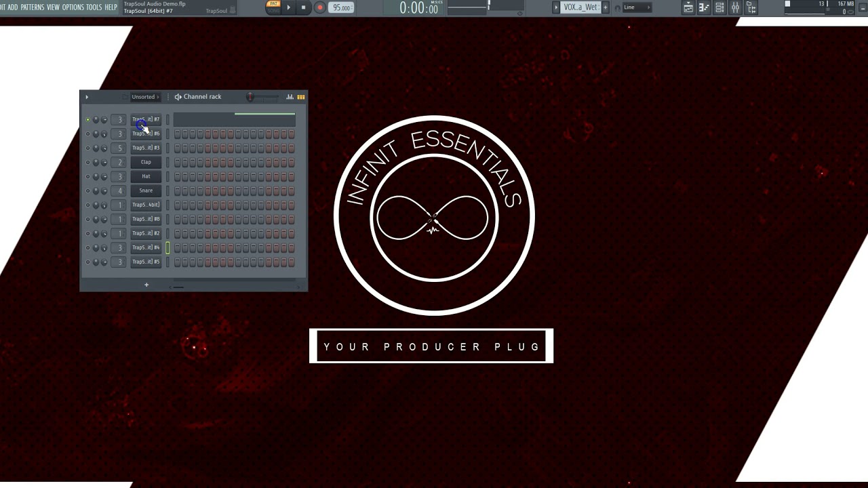Viewport: 868px width, 488px height.
Task: Toggle mute LED for TrapS..it] #6 channel
Action: pos(87,134)
